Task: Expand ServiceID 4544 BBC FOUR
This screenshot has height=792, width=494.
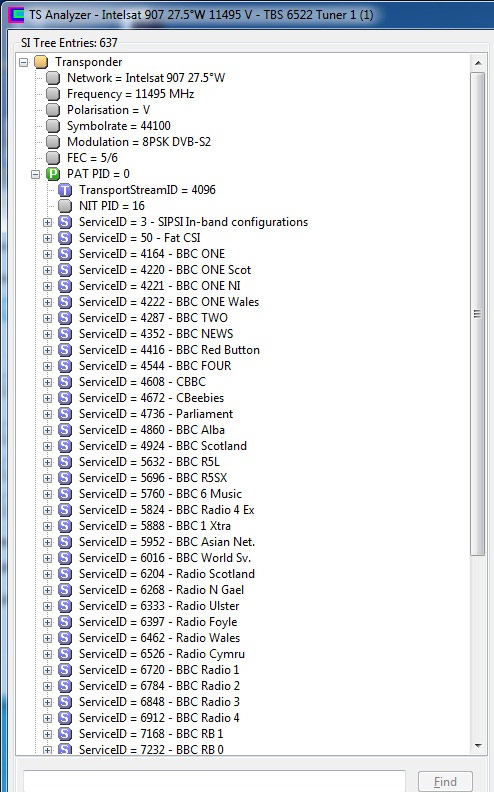Action: (47, 366)
